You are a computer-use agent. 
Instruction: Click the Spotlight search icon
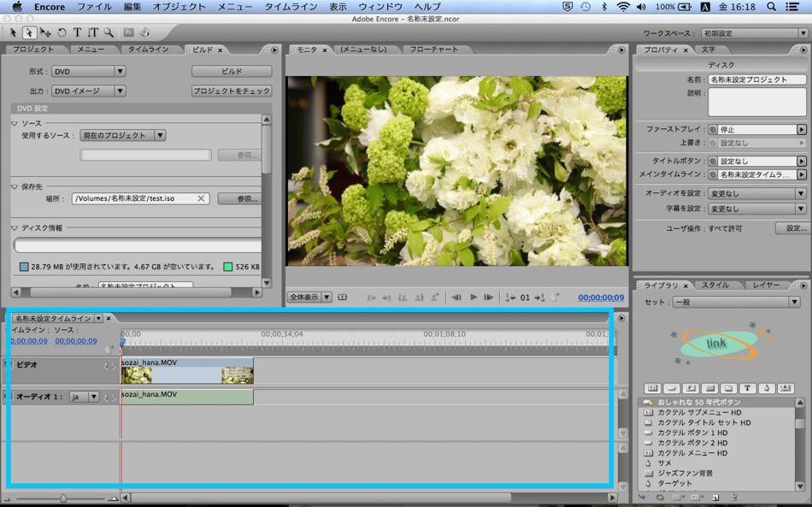(771, 7)
